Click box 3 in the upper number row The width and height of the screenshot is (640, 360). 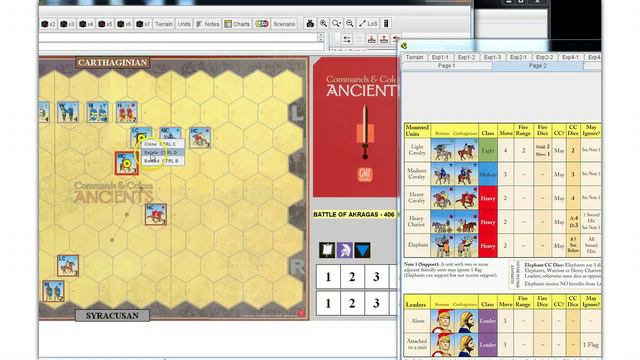pos(376,277)
